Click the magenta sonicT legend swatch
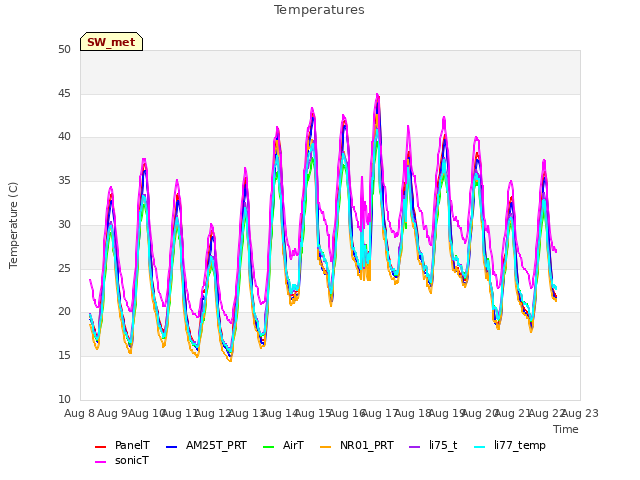The width and height of the screenshot is (640, 480). click(100, 462)
